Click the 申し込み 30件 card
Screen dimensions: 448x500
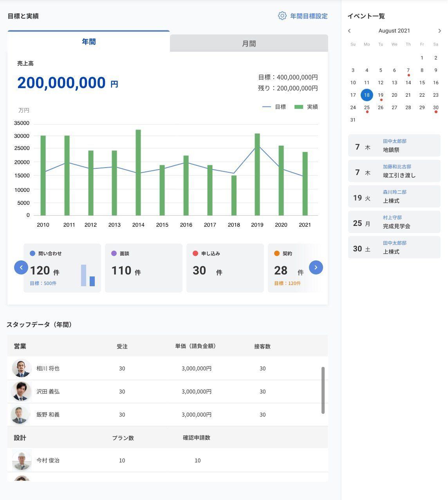pos(225,268)
